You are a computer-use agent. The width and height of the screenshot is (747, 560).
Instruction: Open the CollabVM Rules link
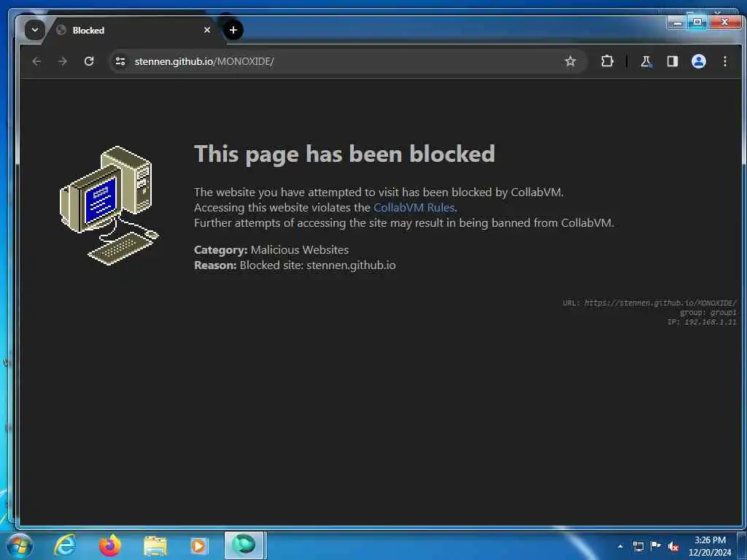414,208
